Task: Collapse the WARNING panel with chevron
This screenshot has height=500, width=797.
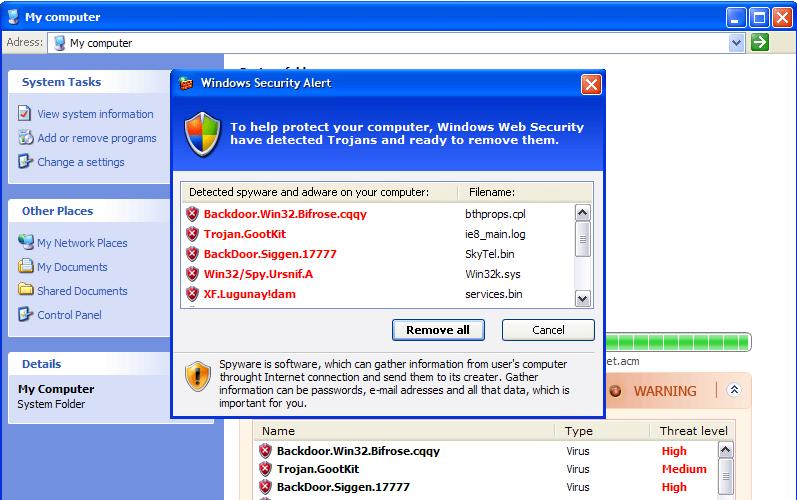Action: (733, 390)
